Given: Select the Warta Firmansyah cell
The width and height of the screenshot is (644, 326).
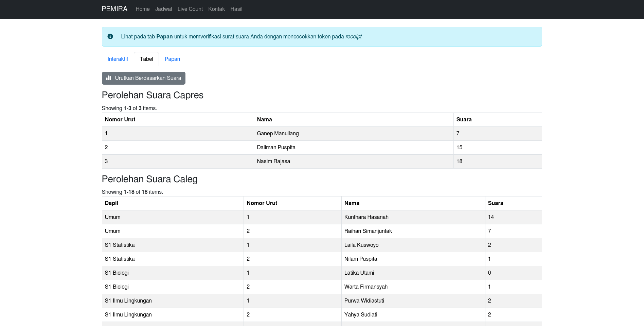Looking at the screenshot, I should point(365,287).
